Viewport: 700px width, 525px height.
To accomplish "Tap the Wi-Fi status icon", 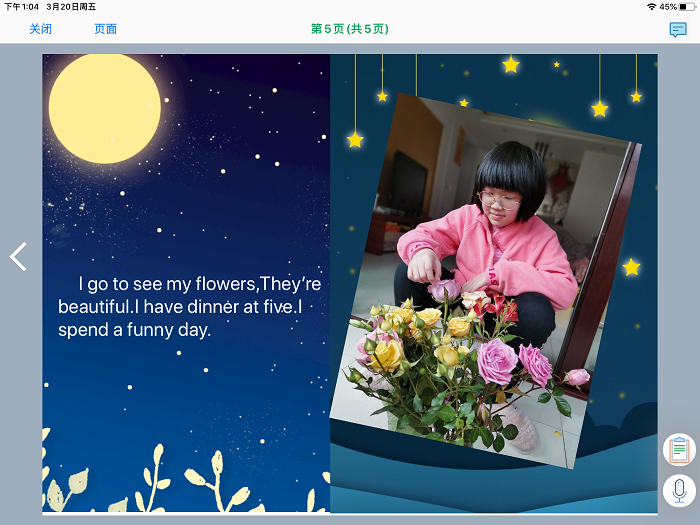I will tap(651, 7).
